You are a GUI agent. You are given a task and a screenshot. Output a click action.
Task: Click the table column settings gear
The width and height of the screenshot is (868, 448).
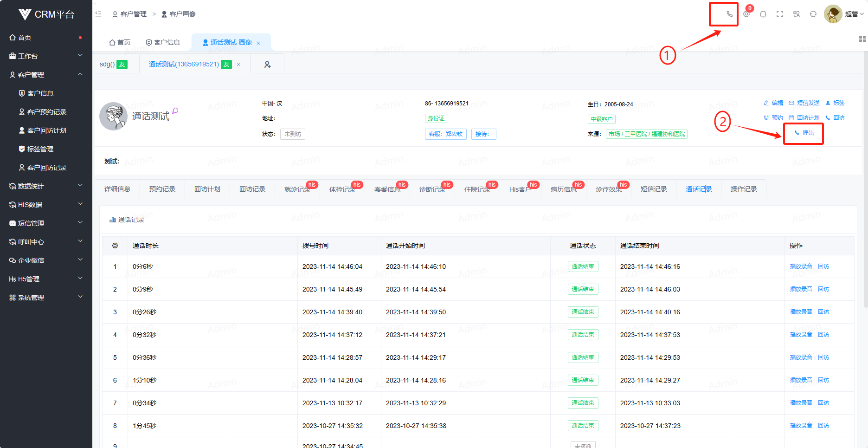(x=115, y=246)
